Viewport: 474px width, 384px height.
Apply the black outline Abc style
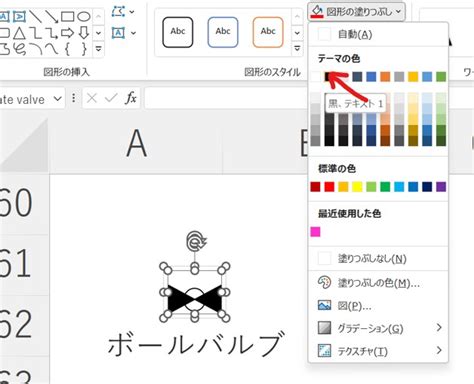(178, 32)
